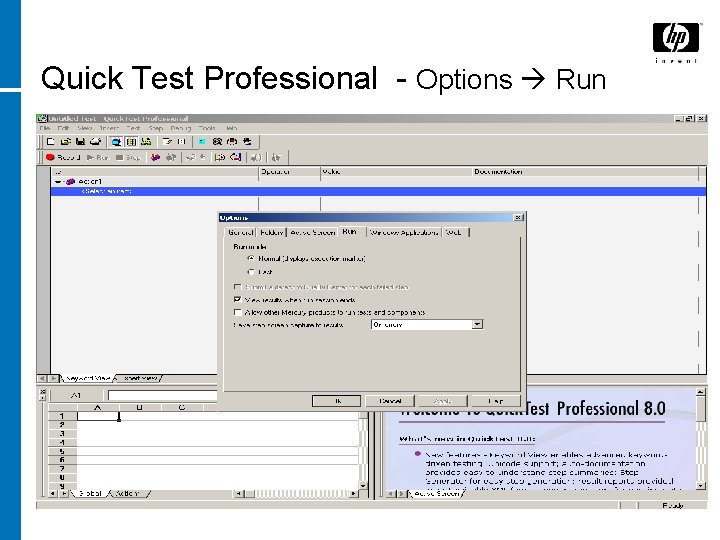Viewport: 720px width, 540px height.
Task: Click the Stop toolbar button
Action: (x=128, y=158)
